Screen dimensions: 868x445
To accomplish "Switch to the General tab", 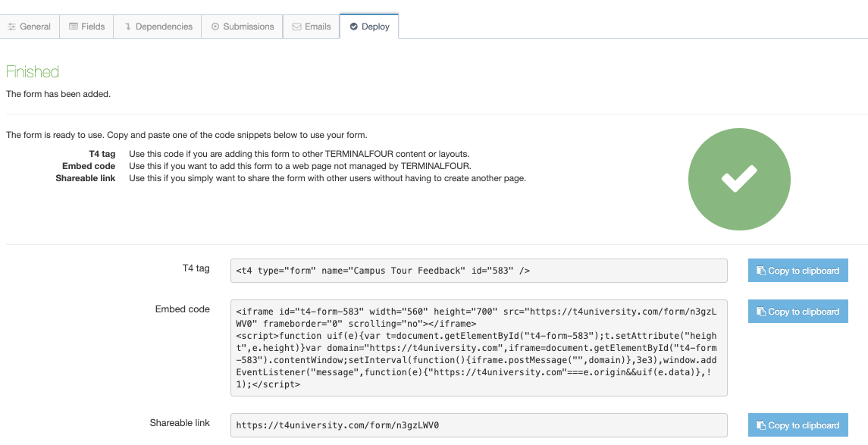I will [29, 27].
